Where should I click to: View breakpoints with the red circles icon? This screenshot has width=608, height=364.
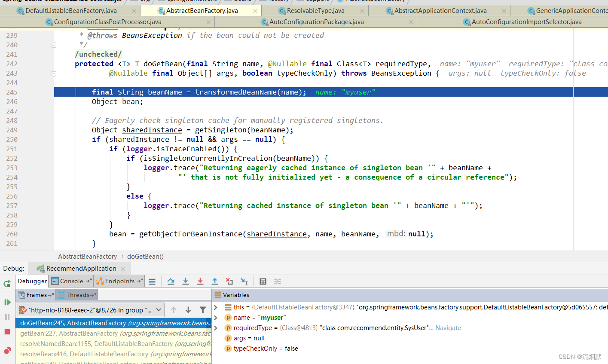coord(7,350)
